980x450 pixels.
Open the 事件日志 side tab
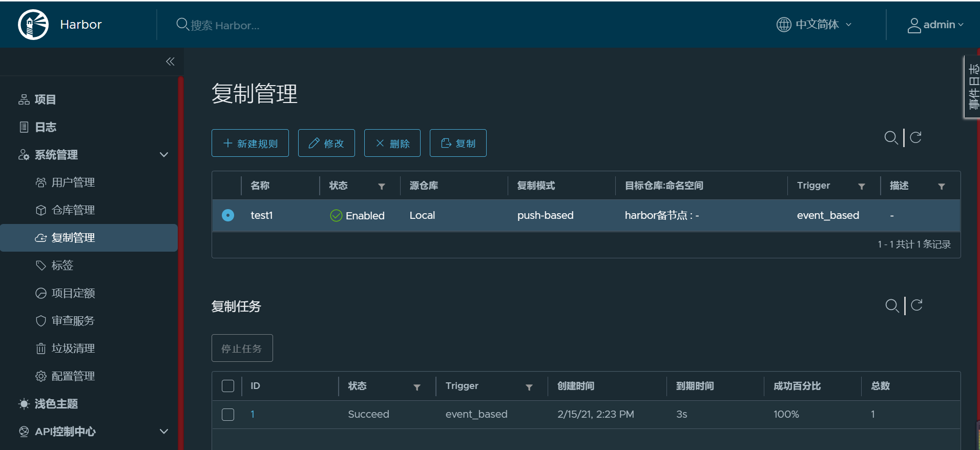coord(973,87)
